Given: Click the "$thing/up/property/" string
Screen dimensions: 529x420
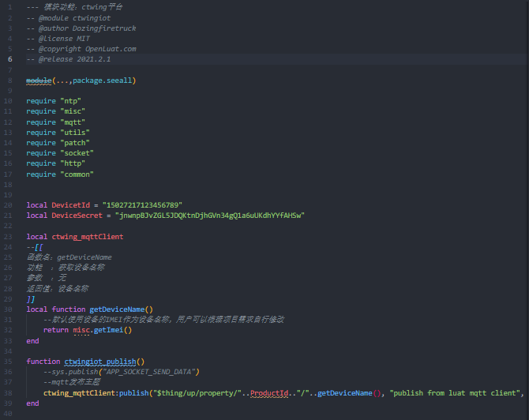Looking at the screenshot, I should [x=197, y=393].
